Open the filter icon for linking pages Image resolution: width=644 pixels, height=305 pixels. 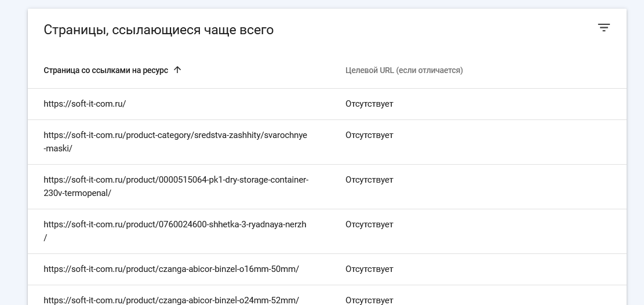(x=603, y=28)
